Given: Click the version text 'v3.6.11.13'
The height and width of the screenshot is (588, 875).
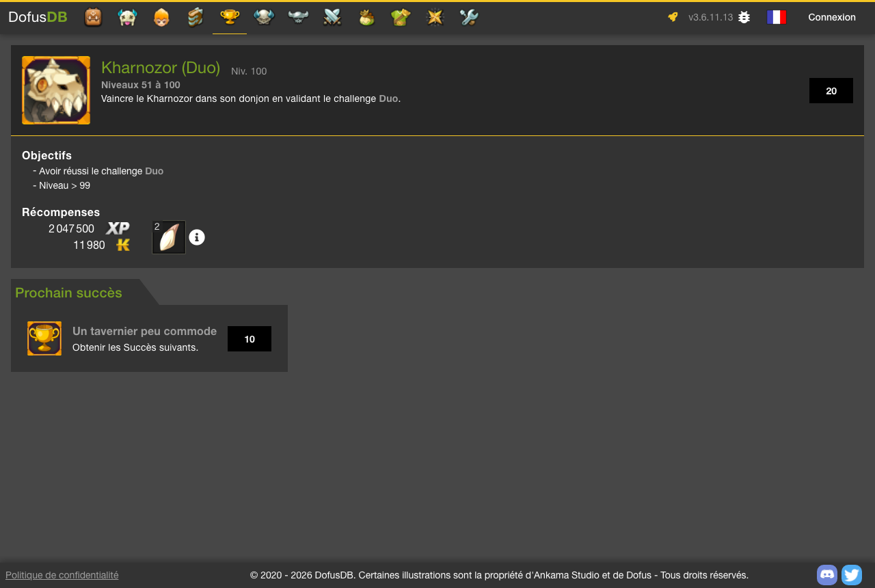Looking at the screenshot, I should (x=710, y=17).
